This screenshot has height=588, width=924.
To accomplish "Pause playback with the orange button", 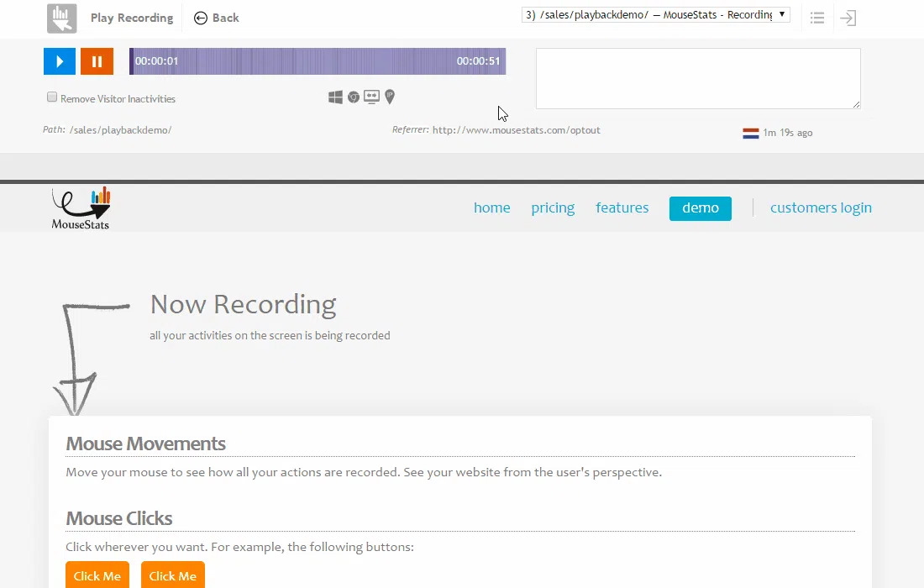I will (97, 61).
